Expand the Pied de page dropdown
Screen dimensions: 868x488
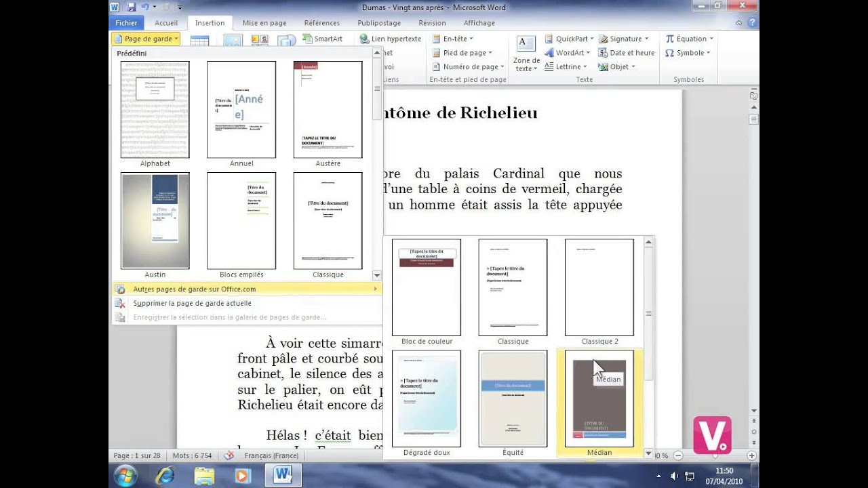pos(462,53)
